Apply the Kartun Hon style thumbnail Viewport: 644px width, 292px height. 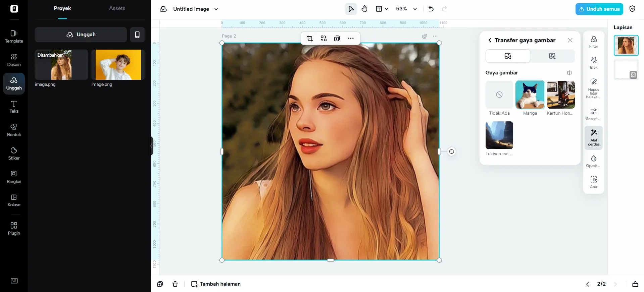pyautogui.click(x=560, y=95)
